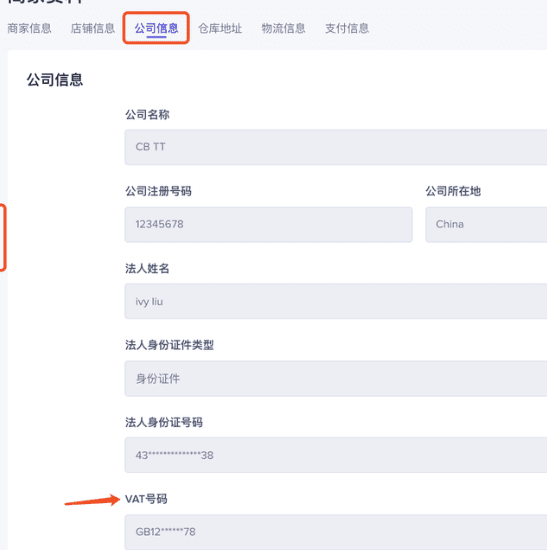Screen dimensions: 547x550
Task: Open the 店铺信息 tab
Action: pos(93,28)
